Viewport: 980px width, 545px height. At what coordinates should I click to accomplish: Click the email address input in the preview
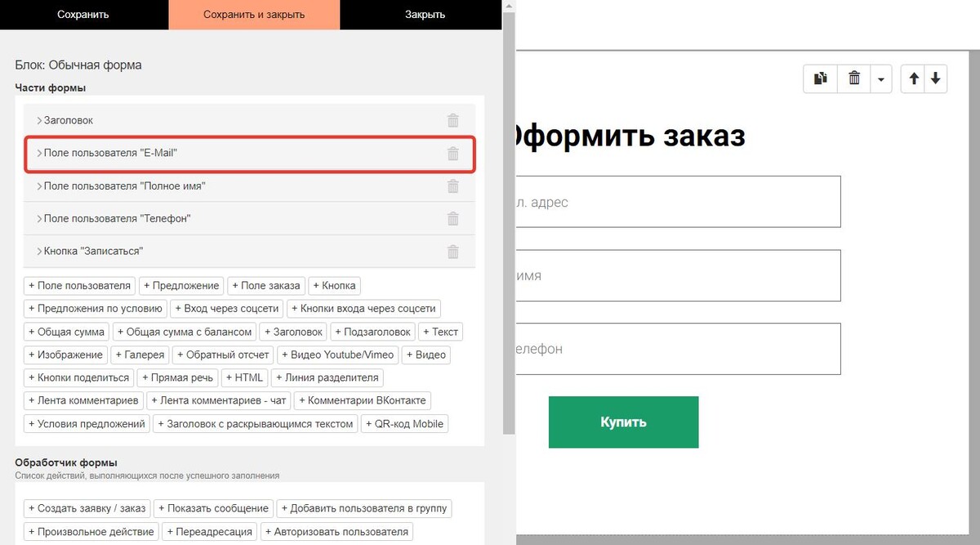[678, 202]
